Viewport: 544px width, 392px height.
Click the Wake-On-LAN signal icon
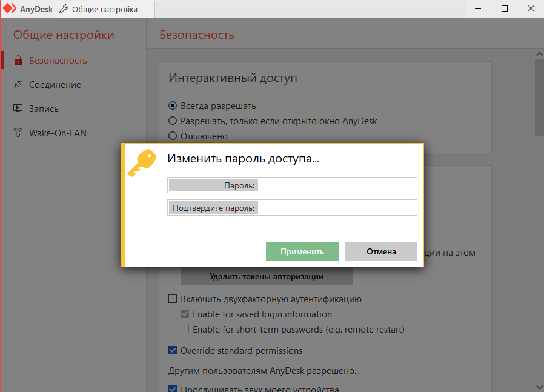tap(18, 133)
